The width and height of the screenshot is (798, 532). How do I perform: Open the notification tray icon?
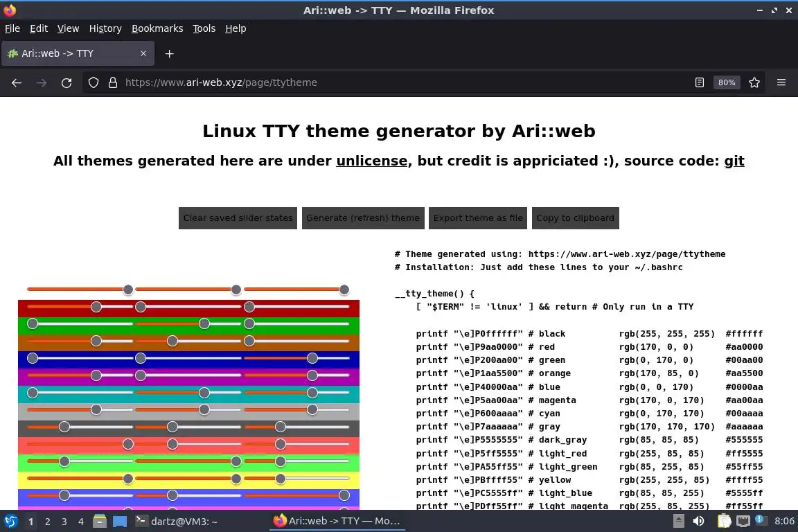[759, 520]
